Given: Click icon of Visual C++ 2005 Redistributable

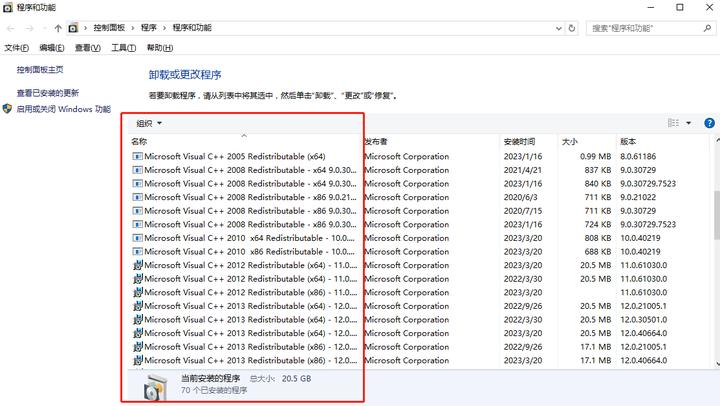Looking at the screenshot, I should click(x=137, y=157).
